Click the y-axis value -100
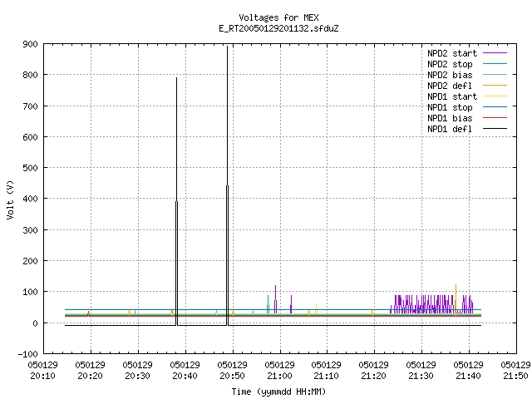 pyautogui.click(x=27, y=354)
